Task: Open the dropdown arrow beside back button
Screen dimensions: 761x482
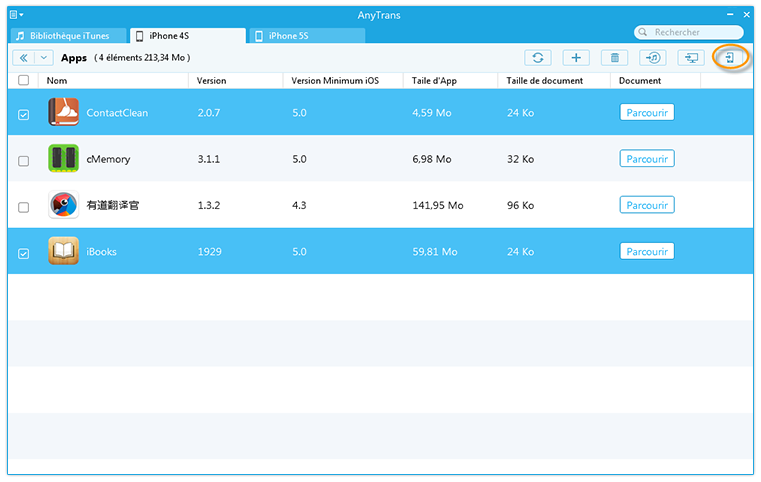Action: (44, 58)
